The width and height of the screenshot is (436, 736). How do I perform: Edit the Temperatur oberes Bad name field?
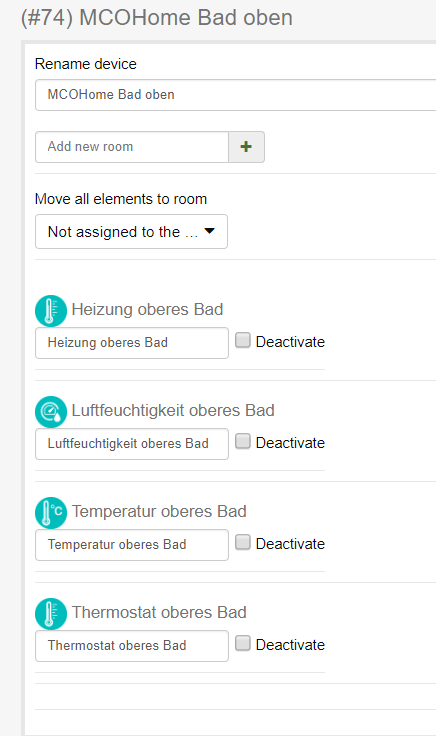[132, 545]
